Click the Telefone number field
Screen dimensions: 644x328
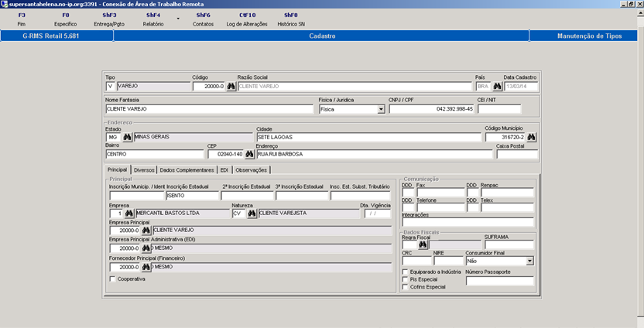(x=440, y=207)
